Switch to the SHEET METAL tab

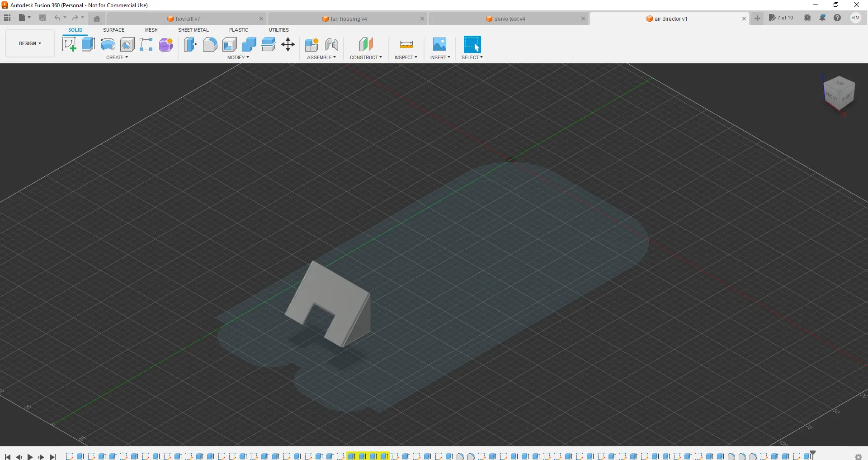(193, 30)
